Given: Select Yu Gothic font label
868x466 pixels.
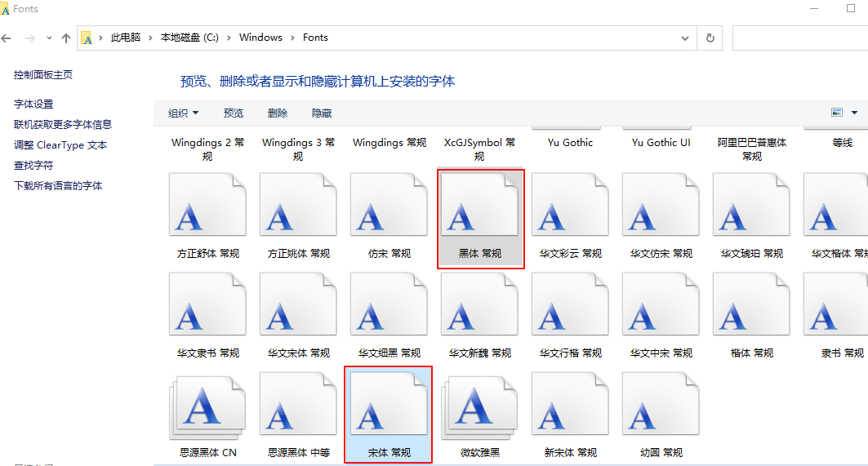Looking at the screenshot, I should (x=571, y=143).
